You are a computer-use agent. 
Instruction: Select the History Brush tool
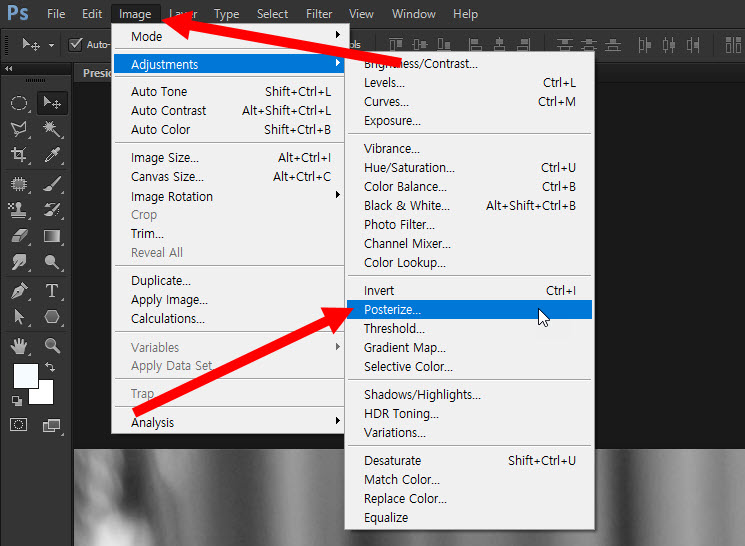coord(52,210)
